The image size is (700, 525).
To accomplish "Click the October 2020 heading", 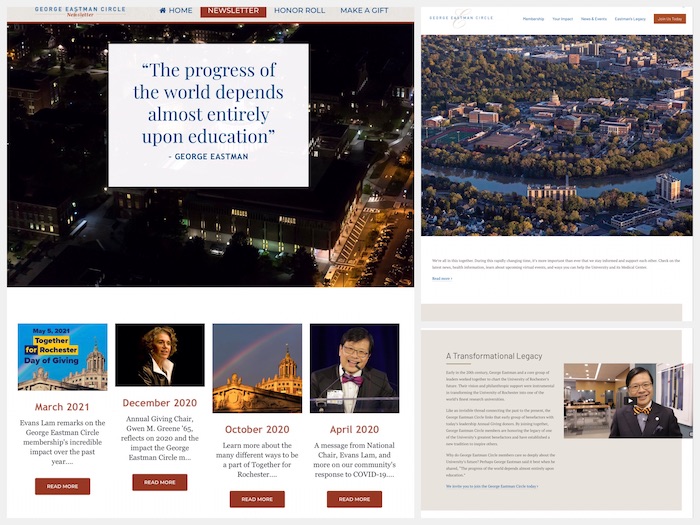I will coord(257,429).
